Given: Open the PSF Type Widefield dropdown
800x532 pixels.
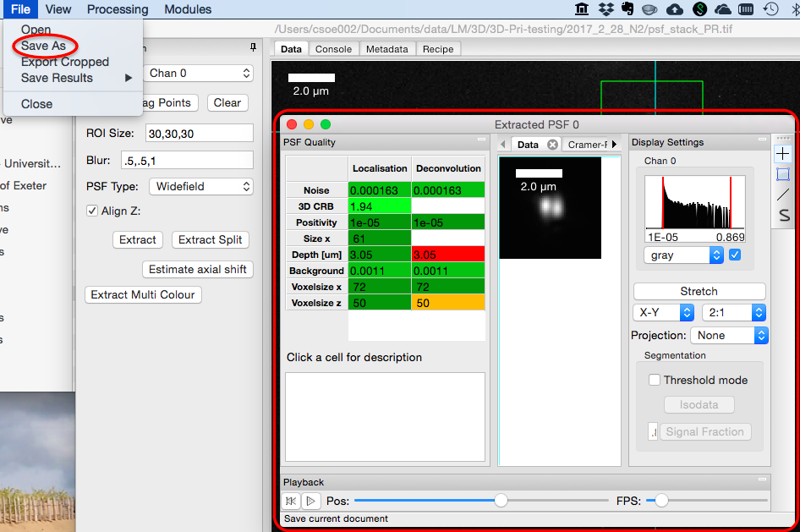Looking at the screenshot, I should click(x=200, y=186).
